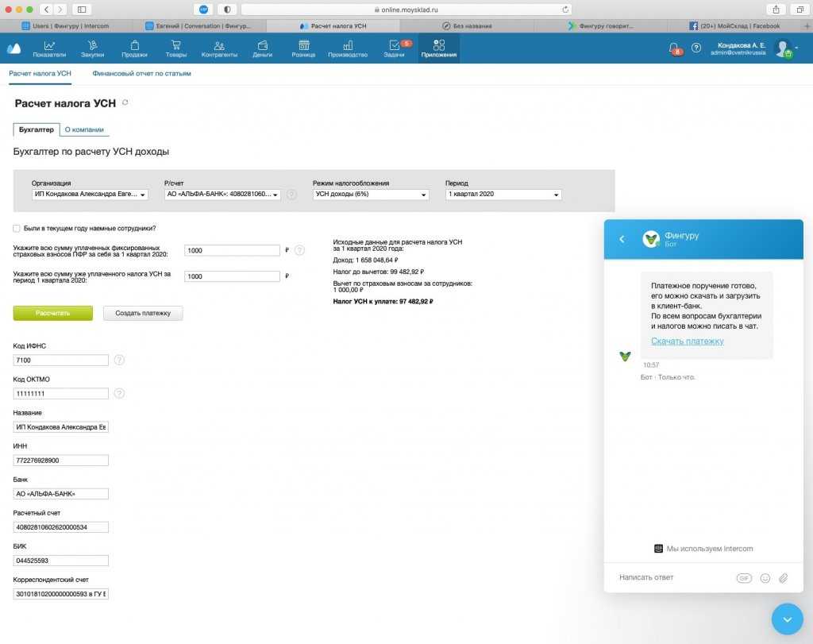The width and height of the screenshot is (813, 644).
Task: Open the Задачи icon with badge
Action: coord(395,46)
